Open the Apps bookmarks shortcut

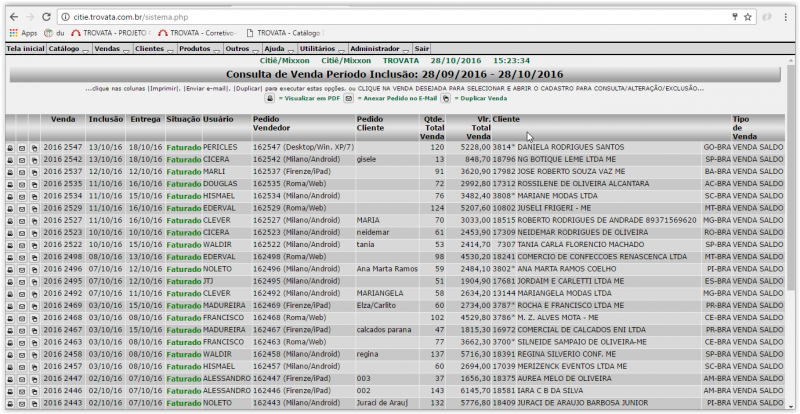(x=23, y=33)
